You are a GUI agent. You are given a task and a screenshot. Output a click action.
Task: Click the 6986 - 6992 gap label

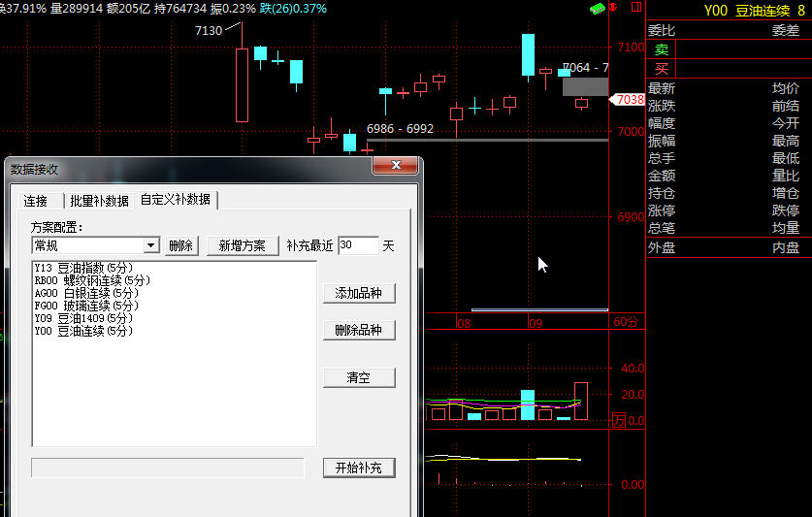click(400, 128)
